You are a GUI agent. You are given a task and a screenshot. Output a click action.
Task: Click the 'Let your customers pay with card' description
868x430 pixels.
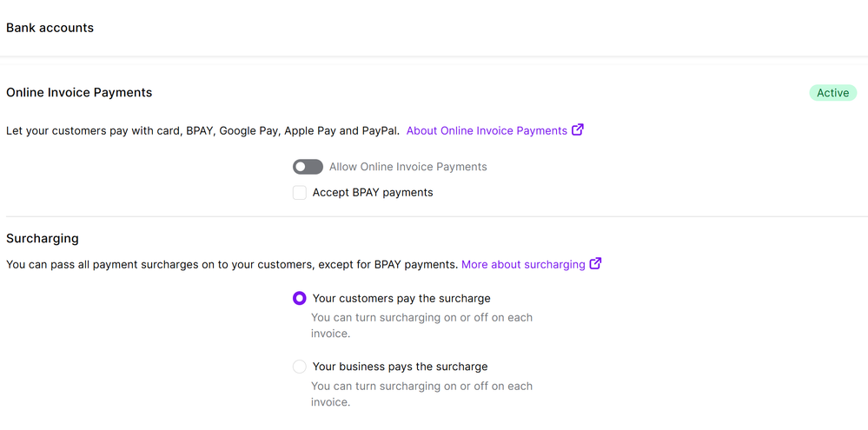202,131
